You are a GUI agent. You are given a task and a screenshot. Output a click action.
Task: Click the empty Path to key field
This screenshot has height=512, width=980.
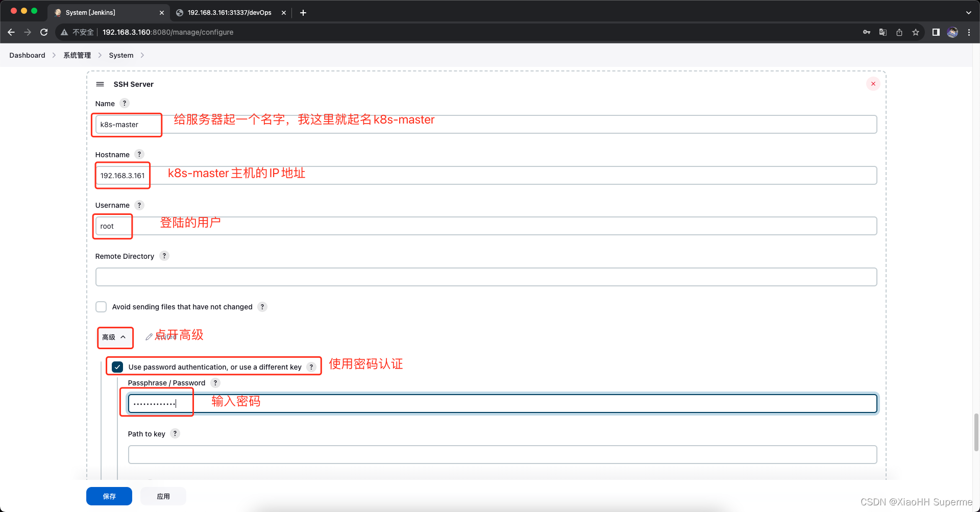[502, 455]
